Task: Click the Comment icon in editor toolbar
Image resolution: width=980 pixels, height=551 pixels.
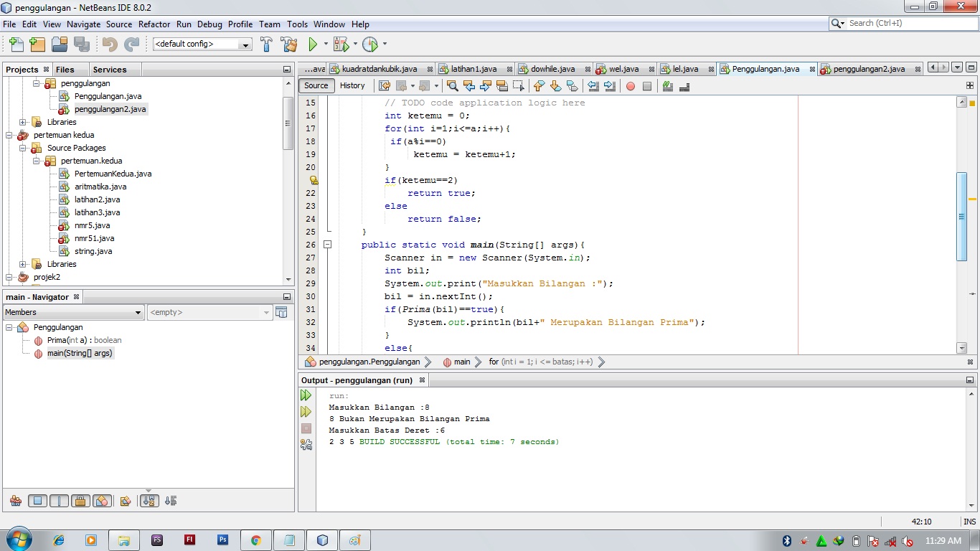Action: point(668,86)
